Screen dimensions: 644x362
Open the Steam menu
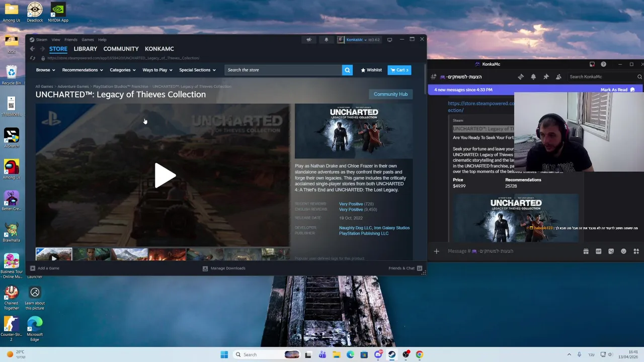(41, 40)
